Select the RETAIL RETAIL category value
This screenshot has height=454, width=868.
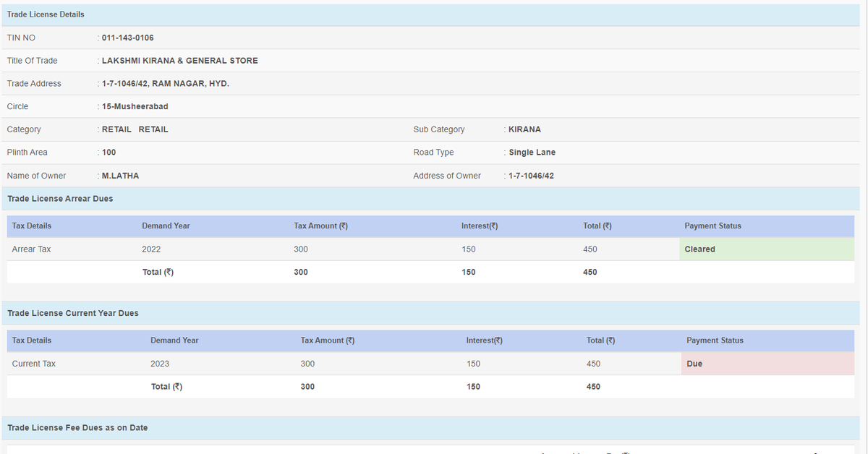click(x=135, y=129)
